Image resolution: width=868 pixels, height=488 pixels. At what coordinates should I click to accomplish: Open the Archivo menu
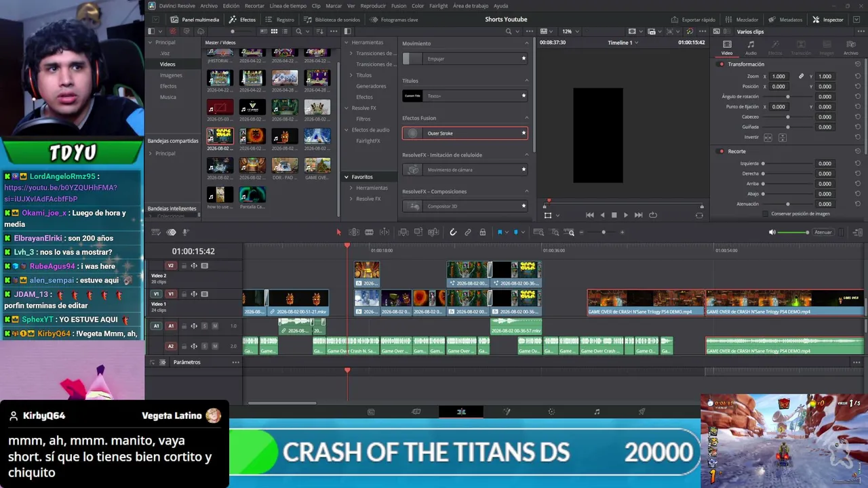pyautogui.click(x=210, y=5)
